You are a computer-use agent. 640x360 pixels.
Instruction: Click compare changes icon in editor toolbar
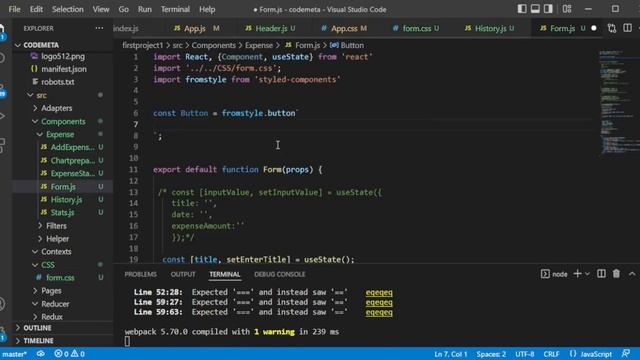611,28
